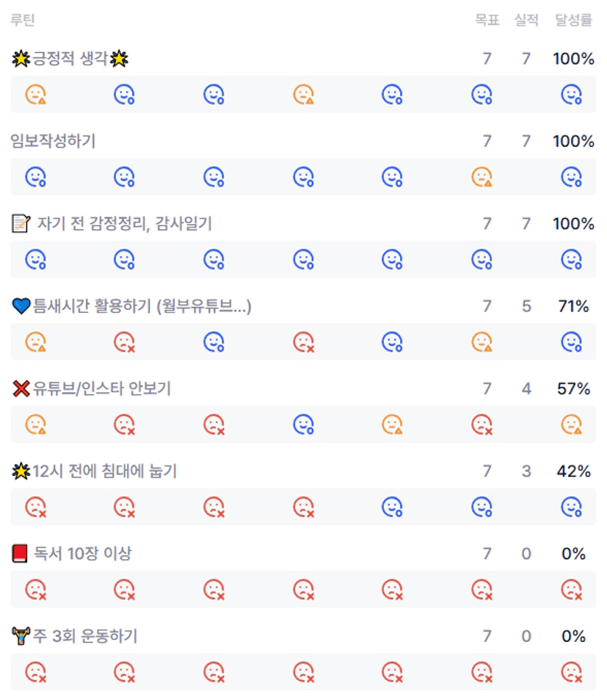Click the 목표 column header

tap(487, 21)
